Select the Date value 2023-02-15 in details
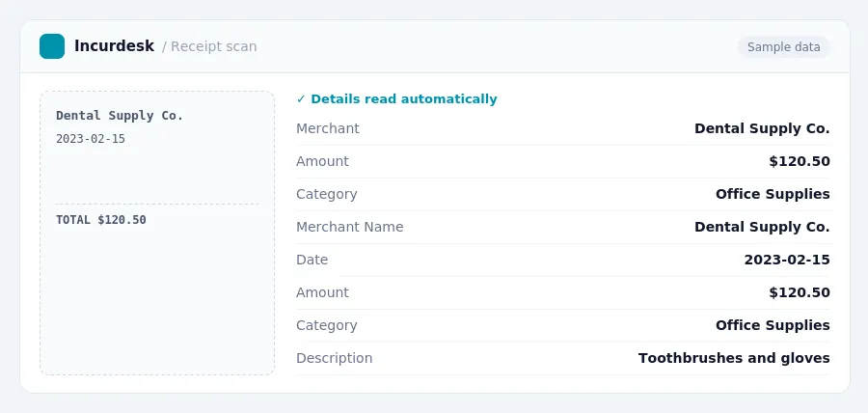The height and width of the screenshot is (413, 868). point(787,260)
